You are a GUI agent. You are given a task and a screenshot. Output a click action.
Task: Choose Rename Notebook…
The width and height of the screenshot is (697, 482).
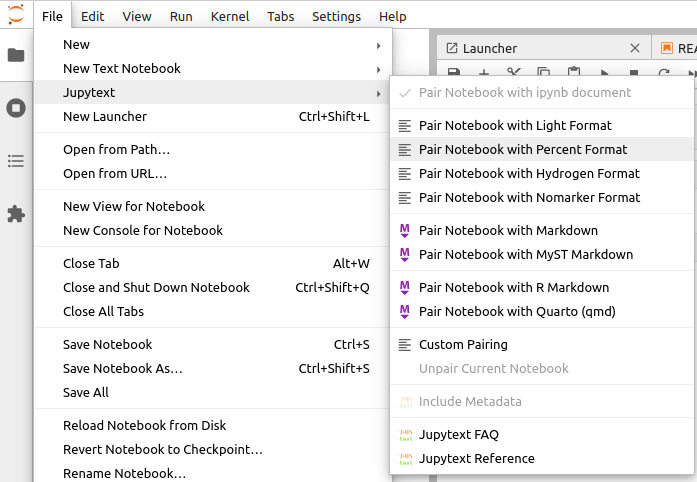[213, 472]
